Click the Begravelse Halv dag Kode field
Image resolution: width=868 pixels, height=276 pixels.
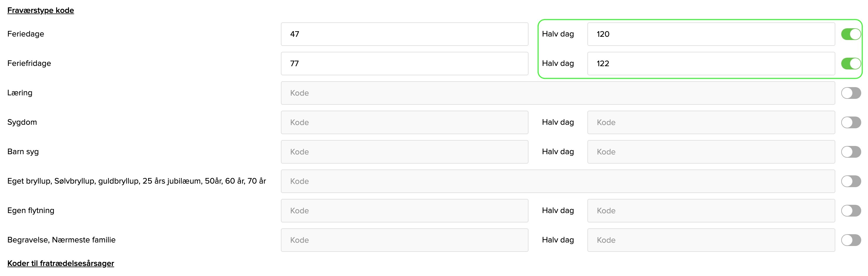[x=711, y=240]
